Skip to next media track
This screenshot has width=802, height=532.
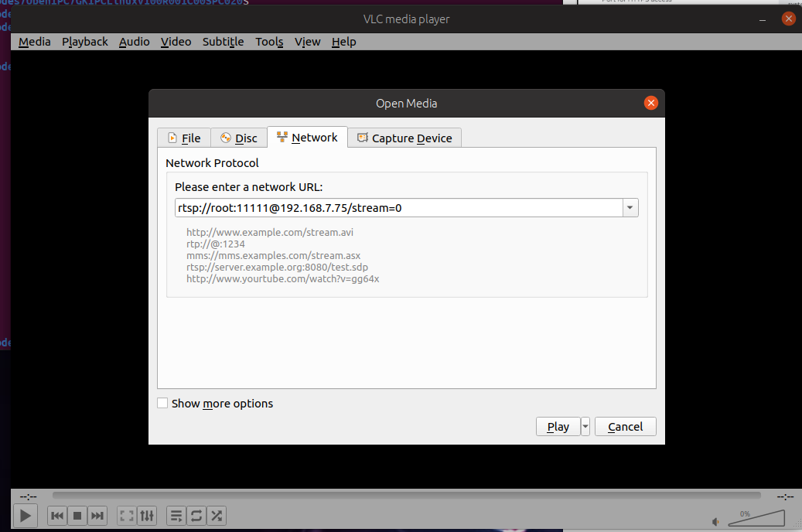[97, 516]
